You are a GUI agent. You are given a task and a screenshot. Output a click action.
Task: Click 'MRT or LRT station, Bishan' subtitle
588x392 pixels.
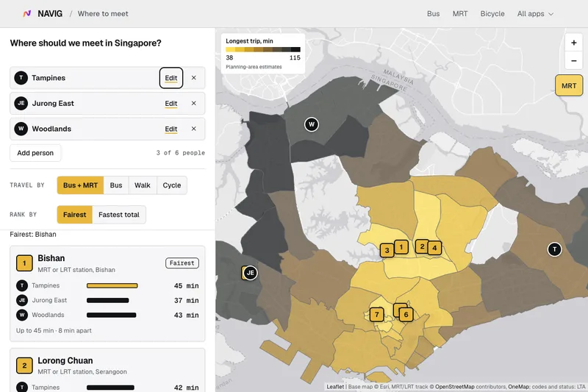coord(76,270)
